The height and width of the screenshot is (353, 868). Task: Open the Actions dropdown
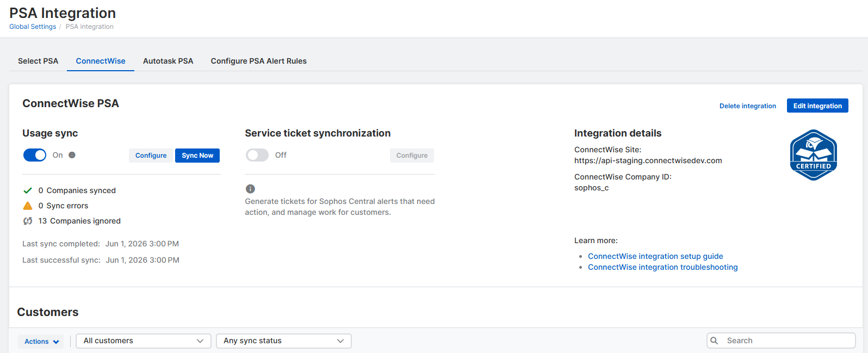41,342
